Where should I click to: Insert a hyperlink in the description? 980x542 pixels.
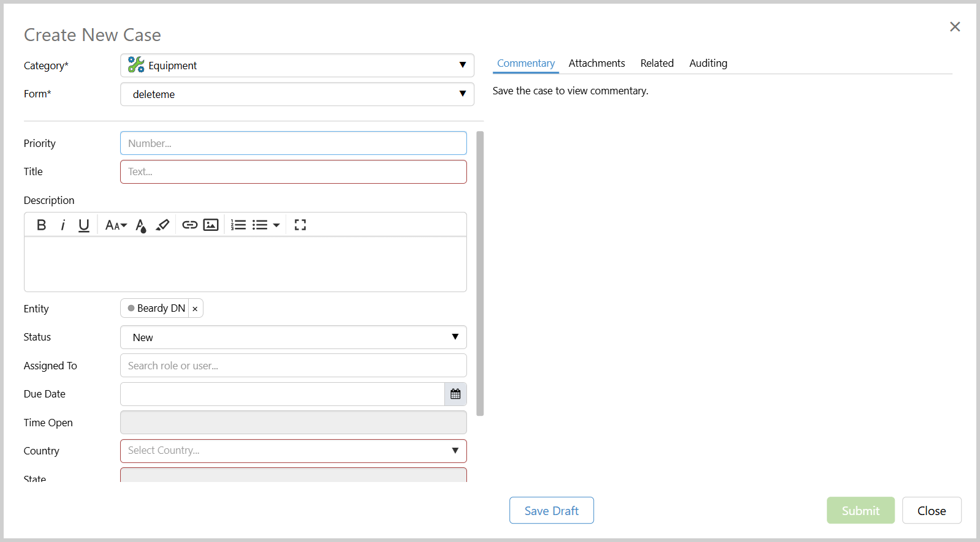[189, 225]
